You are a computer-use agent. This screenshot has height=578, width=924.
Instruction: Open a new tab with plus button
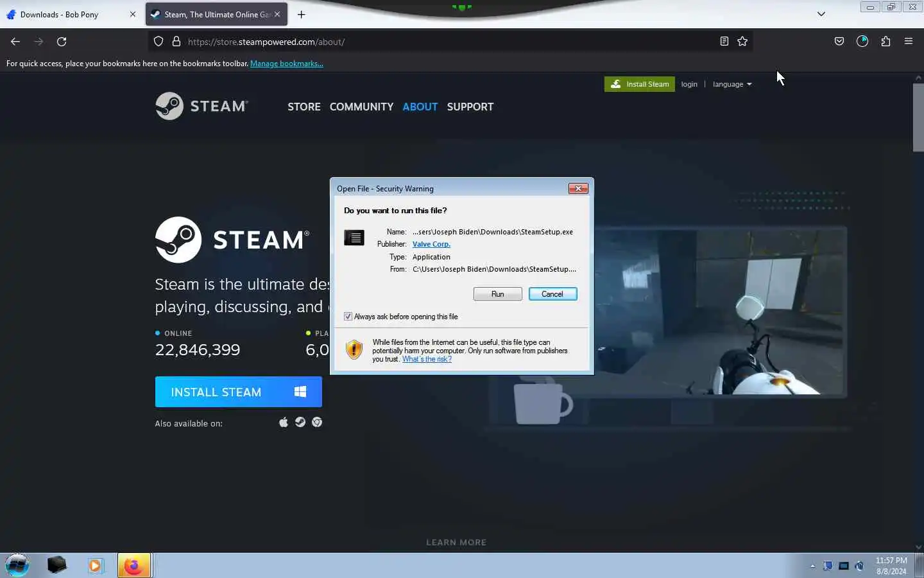click(302, 14)
